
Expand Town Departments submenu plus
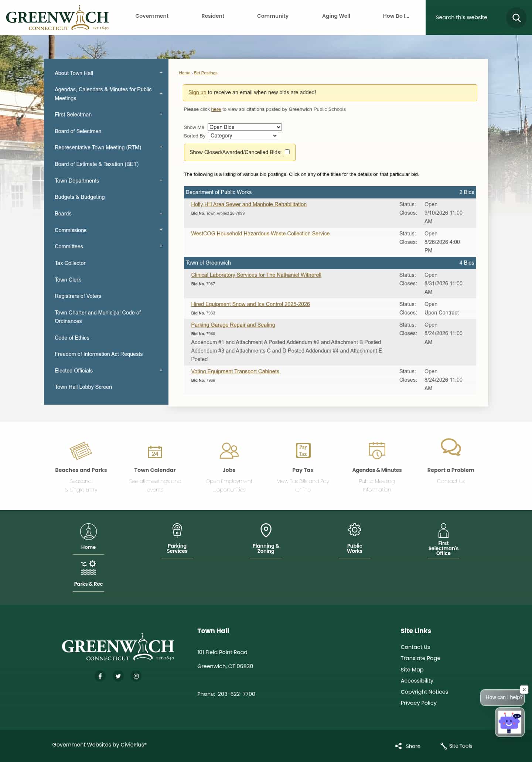(x=161, y=180)
